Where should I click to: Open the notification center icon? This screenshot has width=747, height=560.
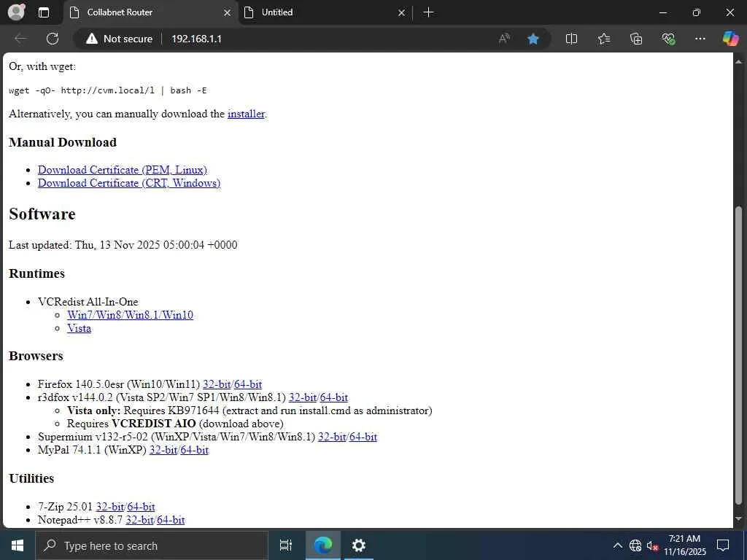click(x=723, y=545)
